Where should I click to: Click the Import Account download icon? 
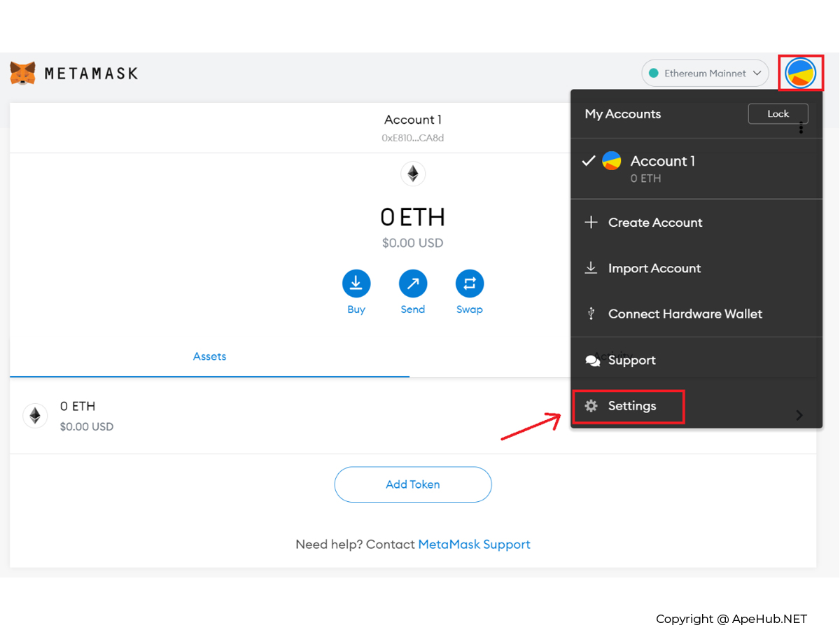click(591, 267)
